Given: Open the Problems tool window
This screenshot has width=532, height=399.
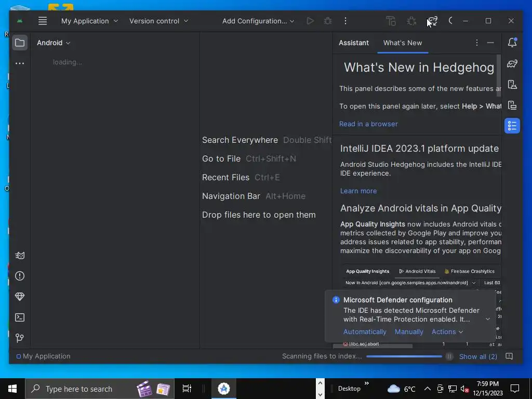Looking at the screenshot, I should 20,276.
